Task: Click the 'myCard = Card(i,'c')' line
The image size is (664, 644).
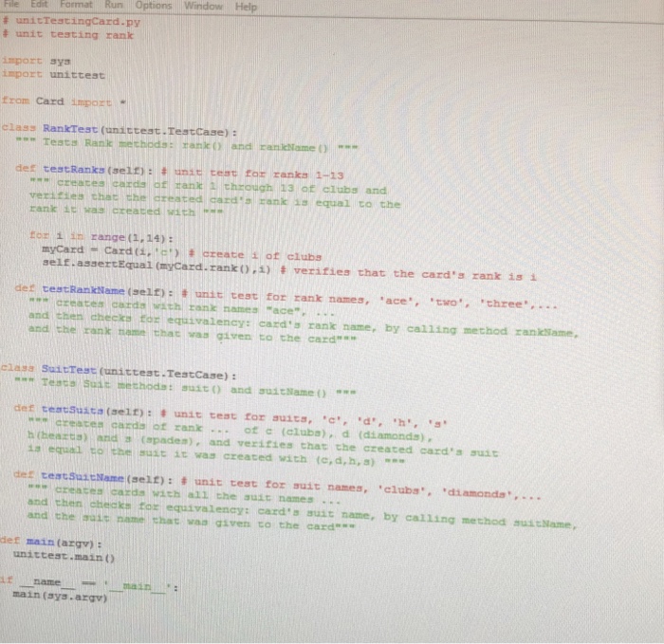Action: [182, 253]
